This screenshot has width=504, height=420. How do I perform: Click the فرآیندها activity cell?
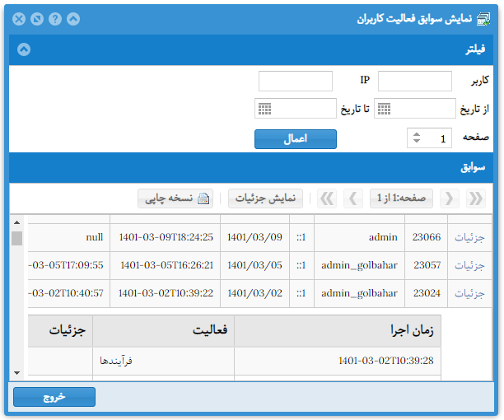click(163, 361)
